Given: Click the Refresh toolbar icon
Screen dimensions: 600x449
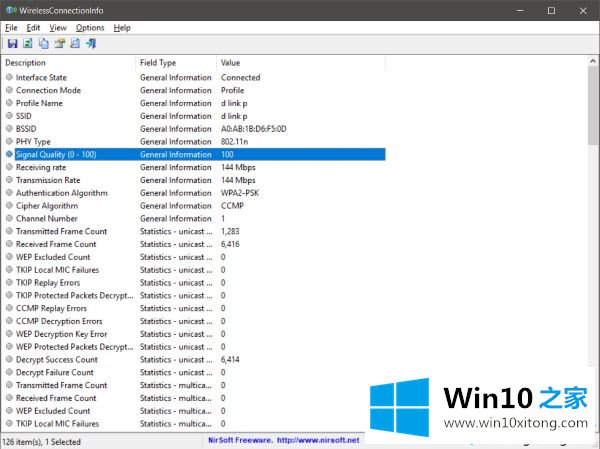Looking at the screenshot, I should (28, 43).
